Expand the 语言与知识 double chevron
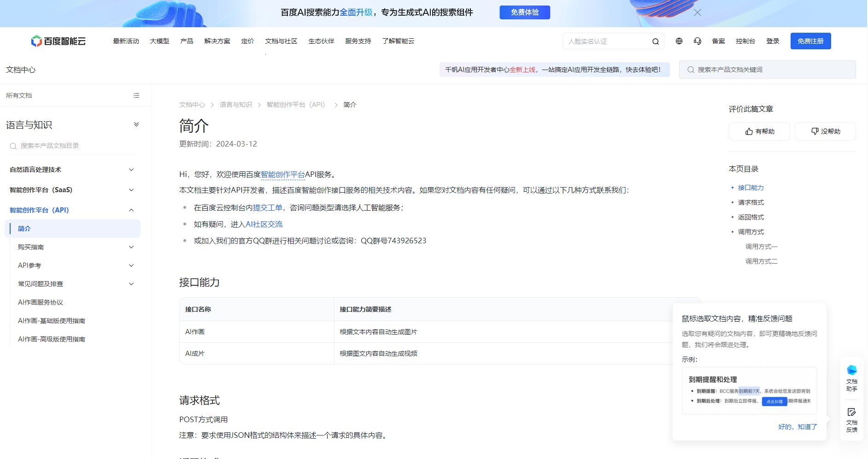The image size is (868, 459). [x=136, y=124]
